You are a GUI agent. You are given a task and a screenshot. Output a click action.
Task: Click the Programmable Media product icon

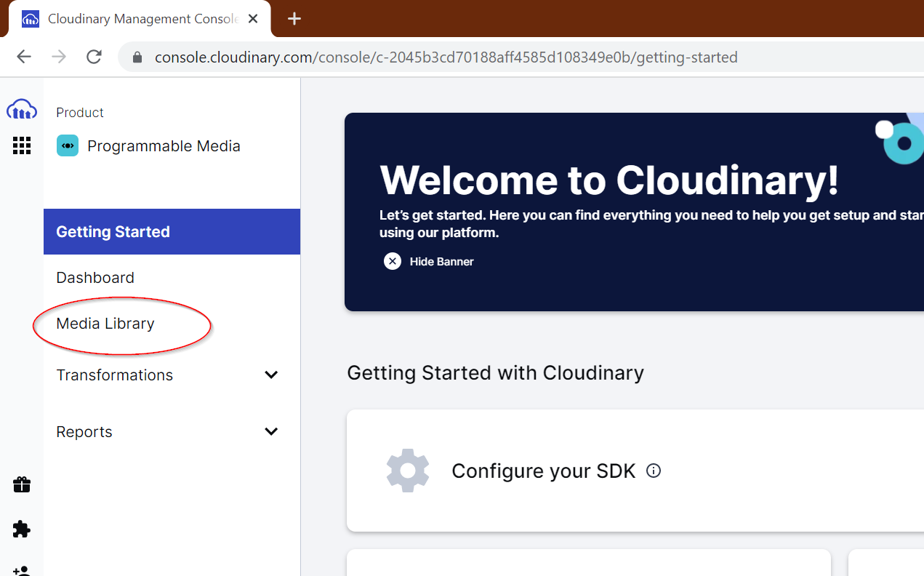pyautogui.click(x=68, y=146)
